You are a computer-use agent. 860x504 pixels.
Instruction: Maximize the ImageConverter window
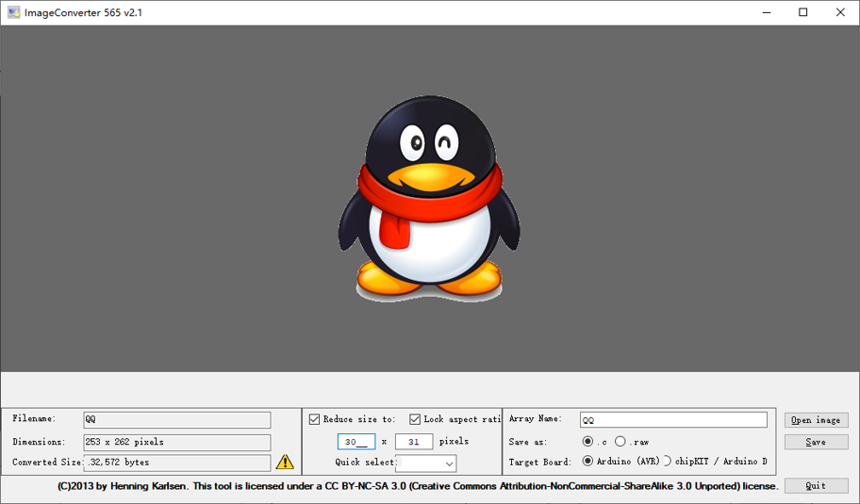pyautogui.click(x=803, y=12)
